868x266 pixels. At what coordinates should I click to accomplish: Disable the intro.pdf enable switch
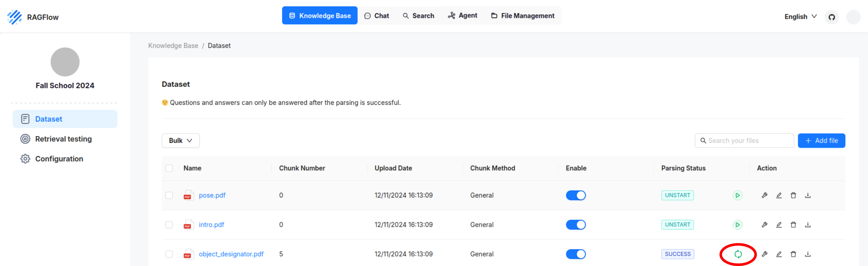(576, 225)
